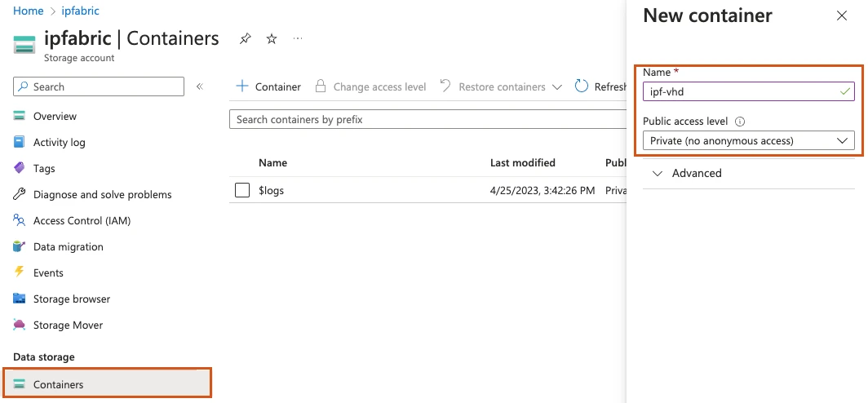Open the more options ellipsis menu
Viewport: 868px width, 403px height.
[x=298, y=38]
